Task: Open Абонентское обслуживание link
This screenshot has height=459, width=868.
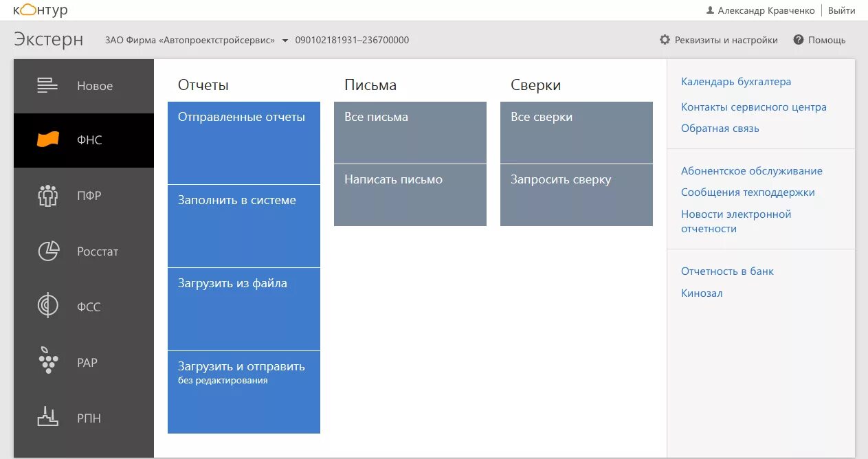Action: (752, 171)
